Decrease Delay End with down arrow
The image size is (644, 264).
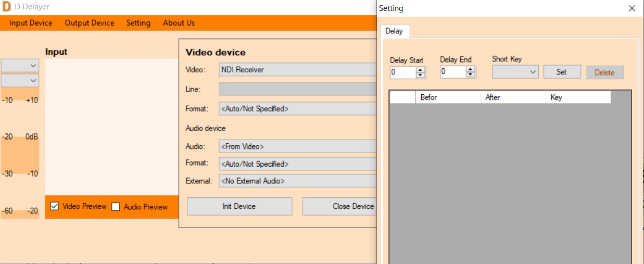click(x=471, y=75)
